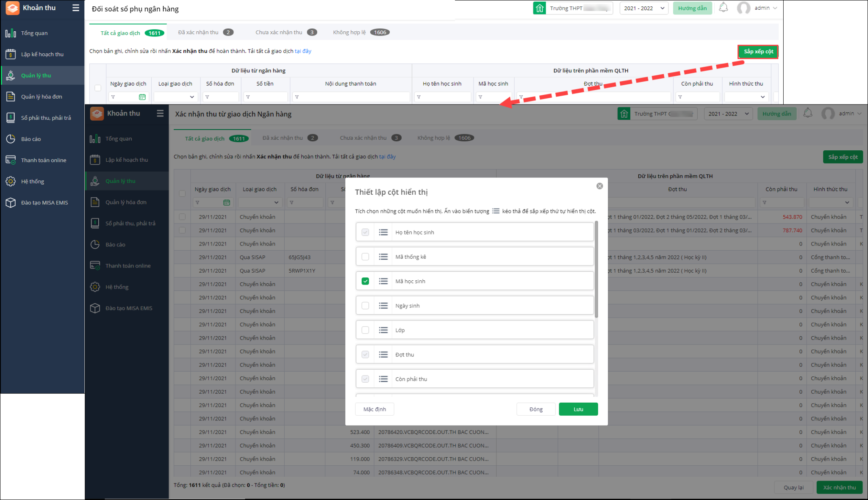Viewport: 868px width, 500px height.
Task: Expand the Loại giao dịch filter dropdown
Action: click(x=175, y=97)
